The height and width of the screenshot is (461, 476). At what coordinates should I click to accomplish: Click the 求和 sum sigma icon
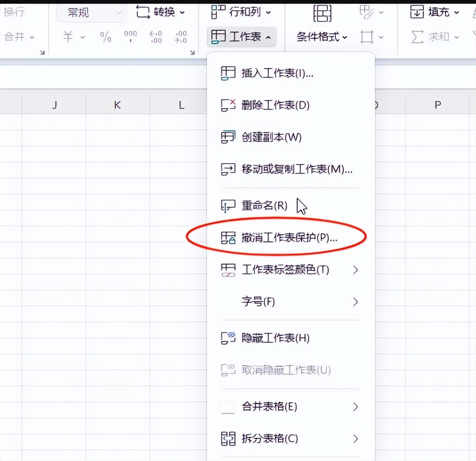point(417,37)
